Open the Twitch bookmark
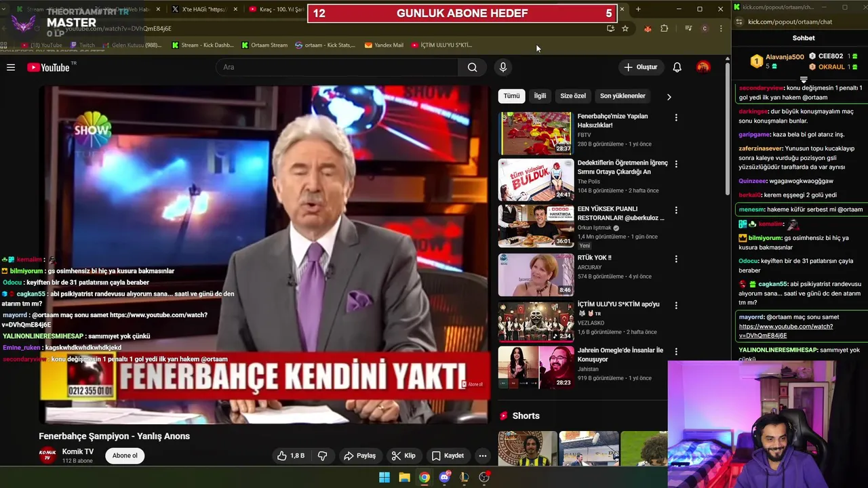Image resolution: width=868 pixels, height=488 pixels. pyautogui.click(x=83, y=45)
